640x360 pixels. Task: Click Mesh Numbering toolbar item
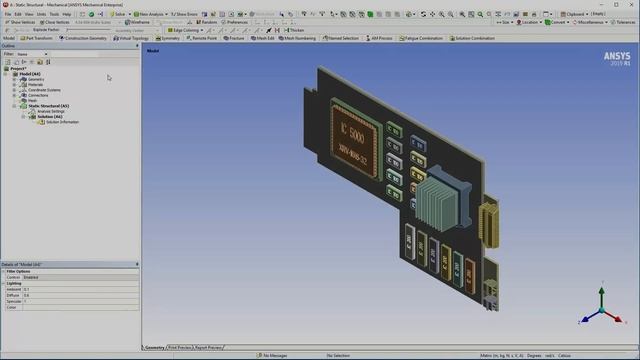coord(297,38)
